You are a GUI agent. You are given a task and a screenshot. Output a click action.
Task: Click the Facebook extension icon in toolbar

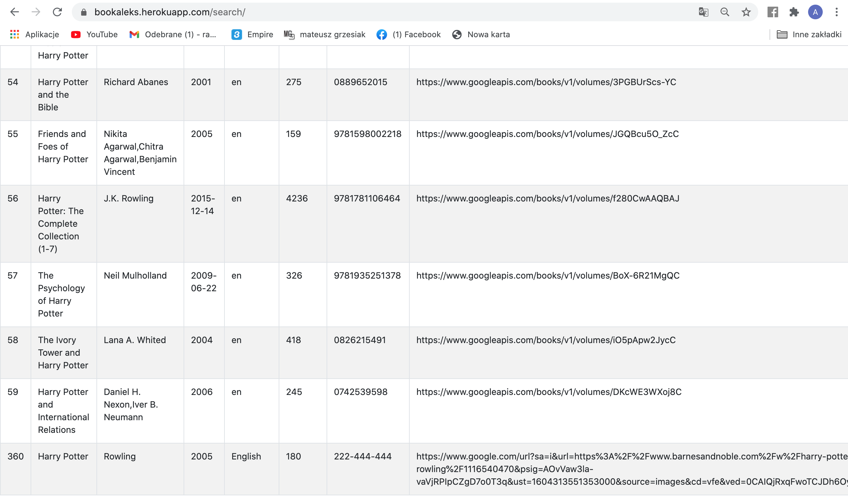pos(773,12)
